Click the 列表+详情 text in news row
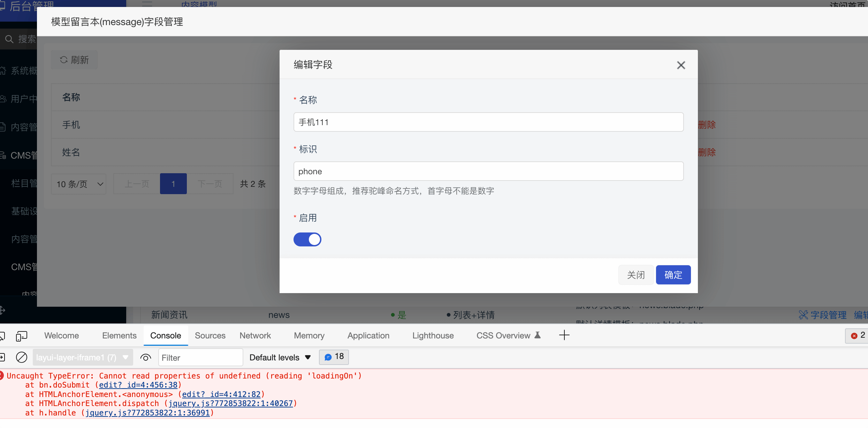 [474, 315]
